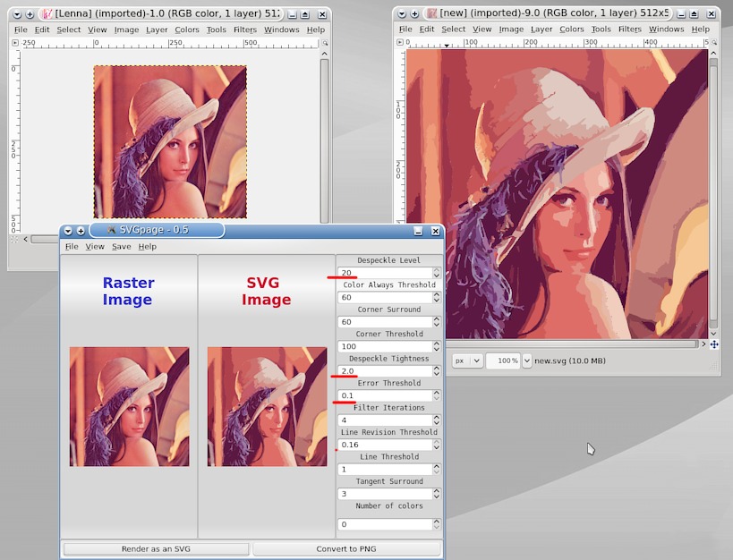Adjust Corner Threshold spinner arrows
The image size is (733, 560).
(x=437, y=346)
